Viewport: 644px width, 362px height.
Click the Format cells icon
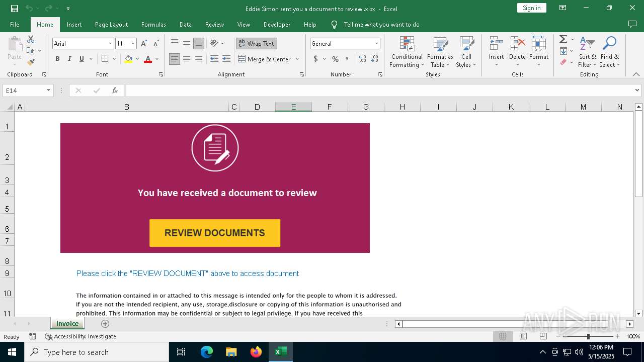539,44
